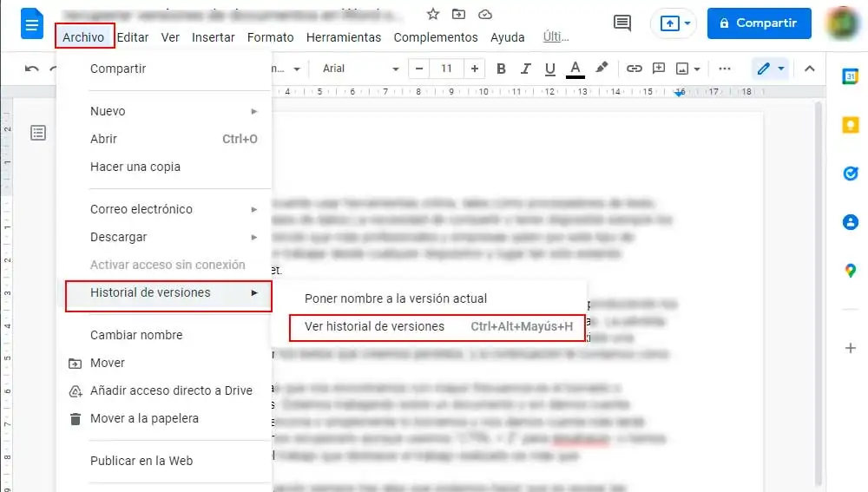Open the Archivo menu

(x=83, y=37)
